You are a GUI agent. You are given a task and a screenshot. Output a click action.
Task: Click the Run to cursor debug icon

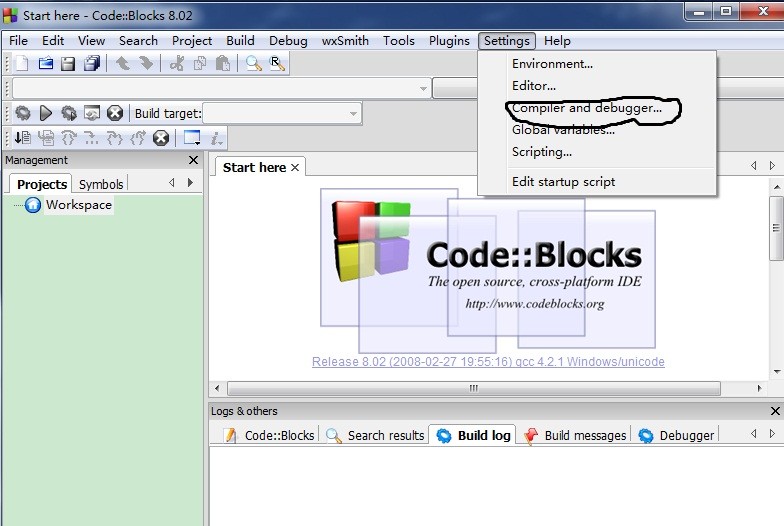pyautogui.click(x=46, y=138)
